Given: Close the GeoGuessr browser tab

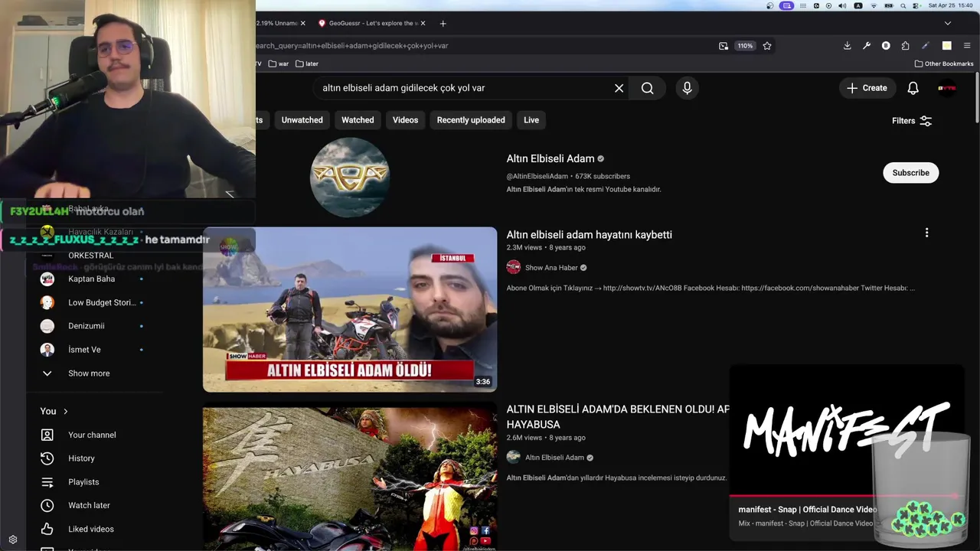Looking at the screenshot, I should [423, 24].
